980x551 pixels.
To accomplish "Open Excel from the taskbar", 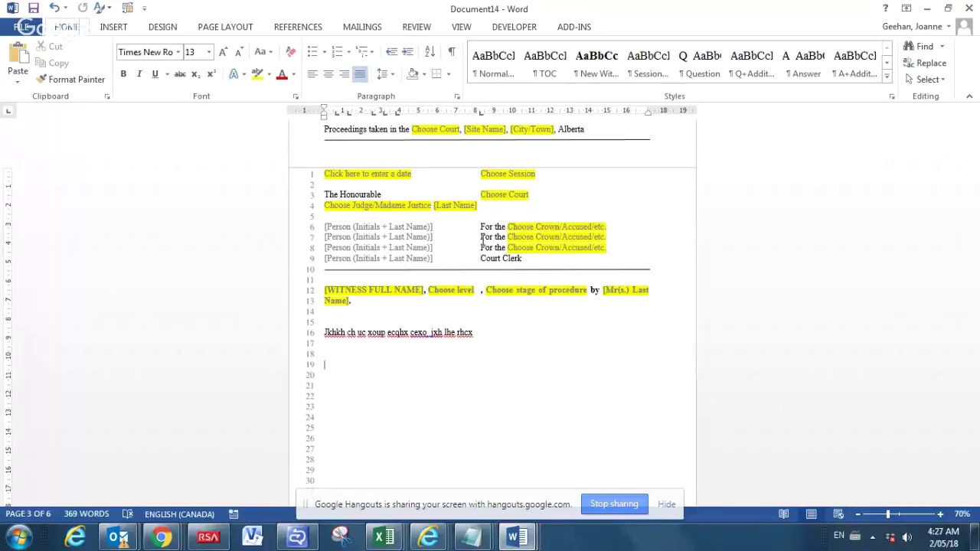I will [x=384, y=537].
